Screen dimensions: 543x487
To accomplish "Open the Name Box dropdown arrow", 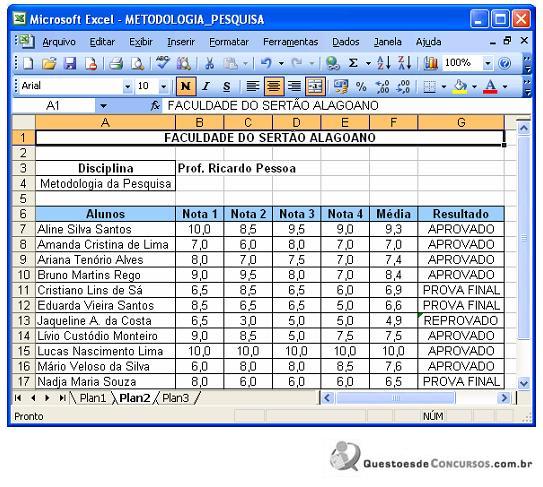I will [x=103, y=106].
